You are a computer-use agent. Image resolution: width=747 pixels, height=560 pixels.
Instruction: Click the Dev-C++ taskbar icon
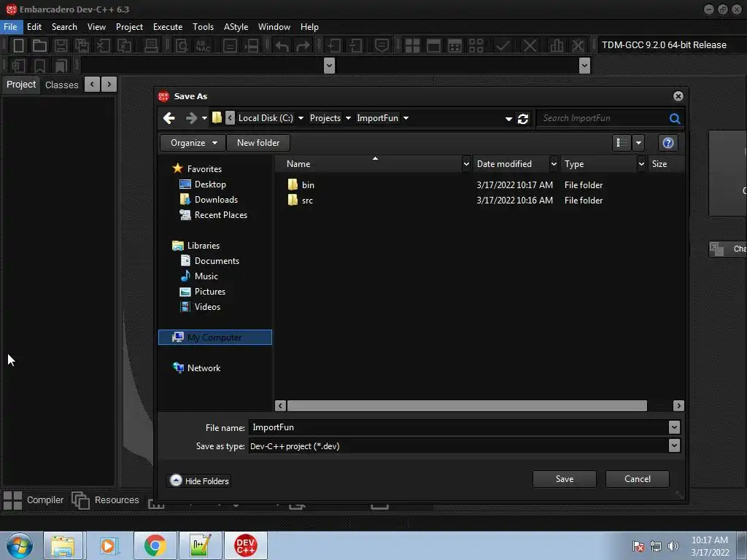coord(246,545)
